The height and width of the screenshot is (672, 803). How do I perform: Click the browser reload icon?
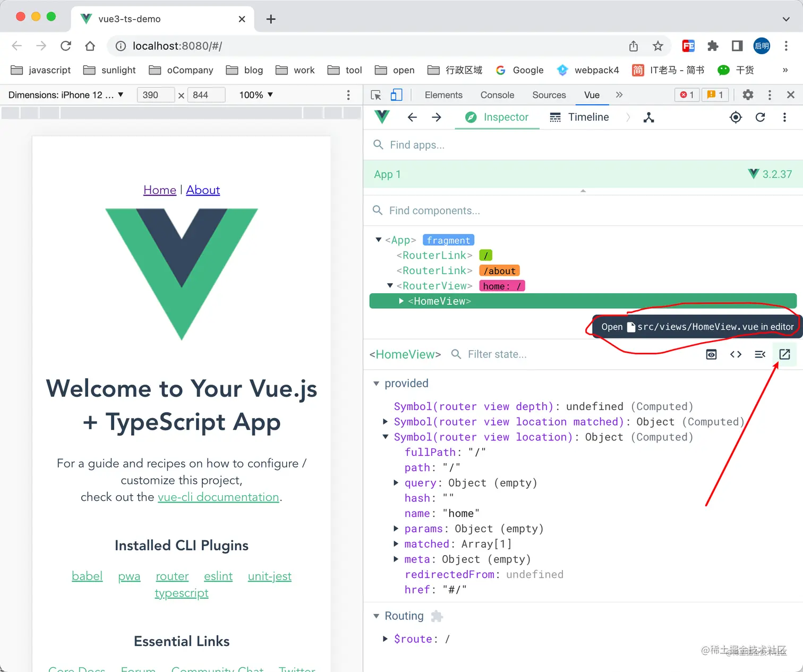tap(66, 46)
